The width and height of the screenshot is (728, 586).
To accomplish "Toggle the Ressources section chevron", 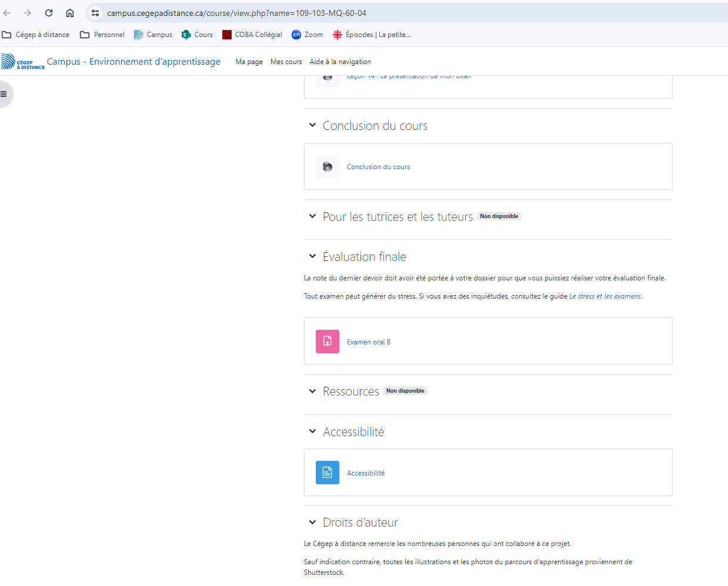I will pyautogui.click(x=312, y=391).
